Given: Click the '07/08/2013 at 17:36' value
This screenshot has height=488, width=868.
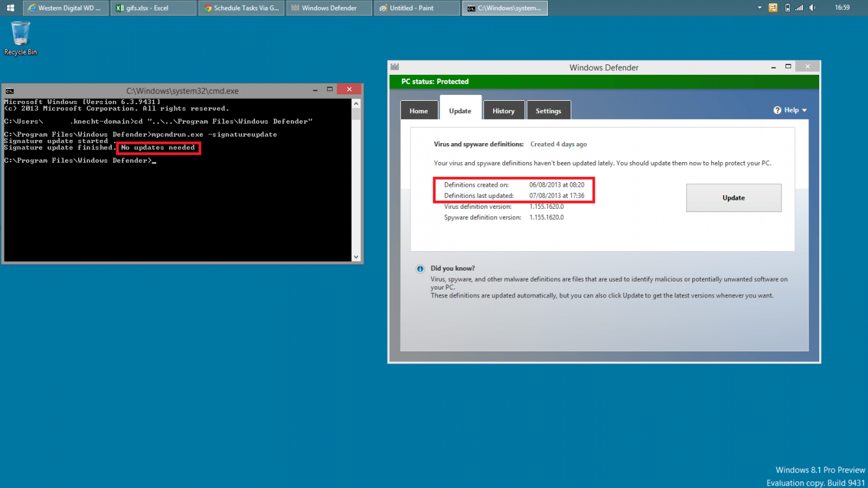Looking at the screenshot, I should [557, 195].
